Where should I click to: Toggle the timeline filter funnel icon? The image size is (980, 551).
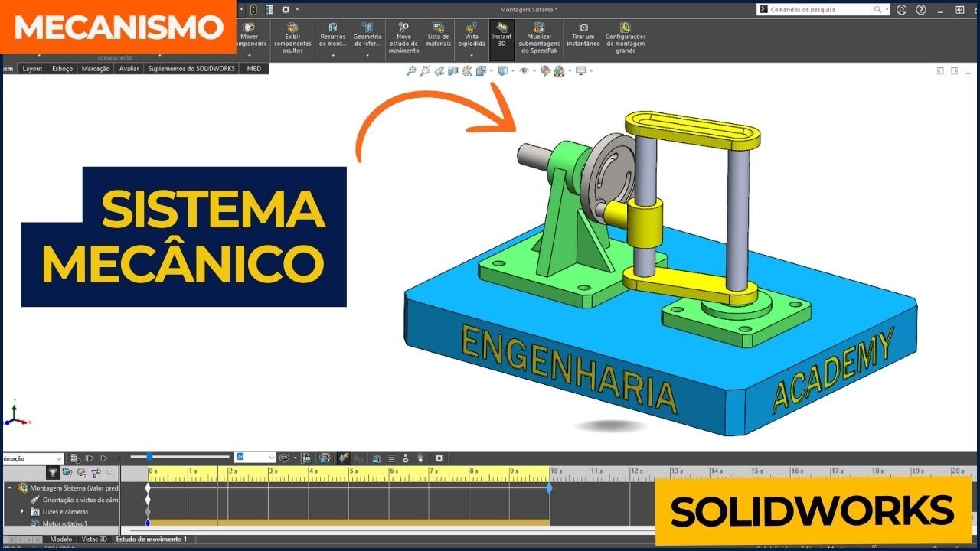[x=53, y=472]
